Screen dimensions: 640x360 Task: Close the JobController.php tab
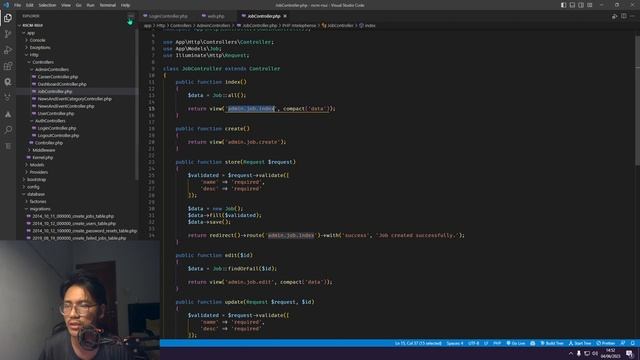(x=285, y=16)
